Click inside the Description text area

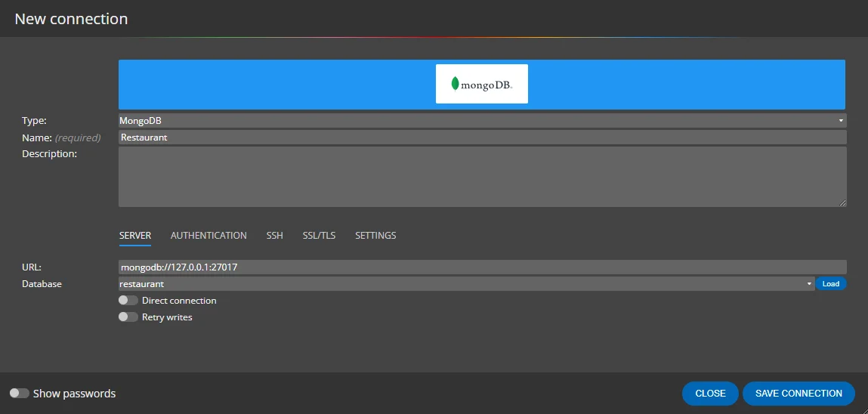(x=482, y=177)
